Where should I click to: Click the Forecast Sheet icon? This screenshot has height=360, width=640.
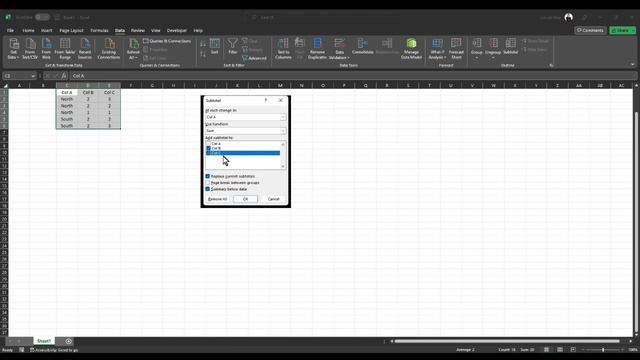pos(456,49)
